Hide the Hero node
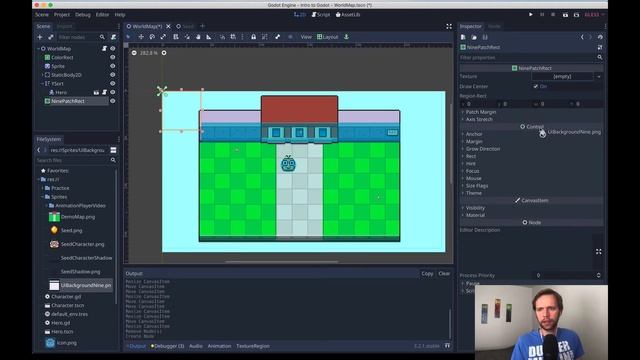Viewport: 640px width, 360px height. click(x=113, y=93)
